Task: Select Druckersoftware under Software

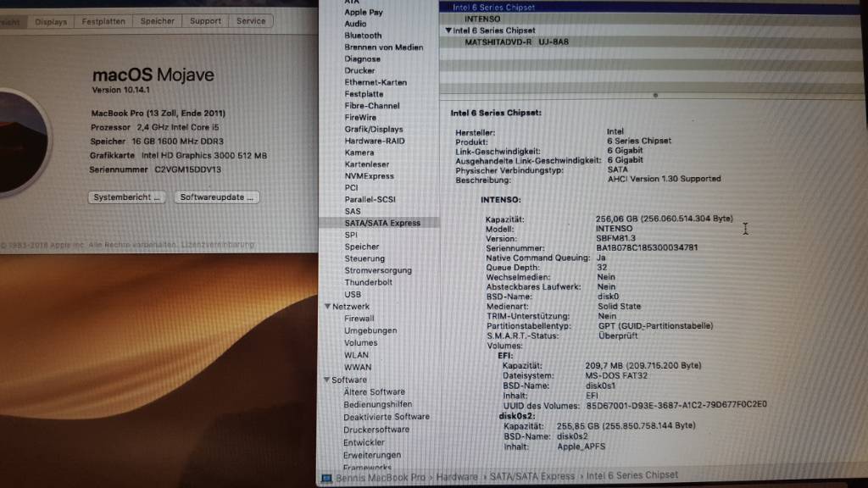Action: coord(376,430)
